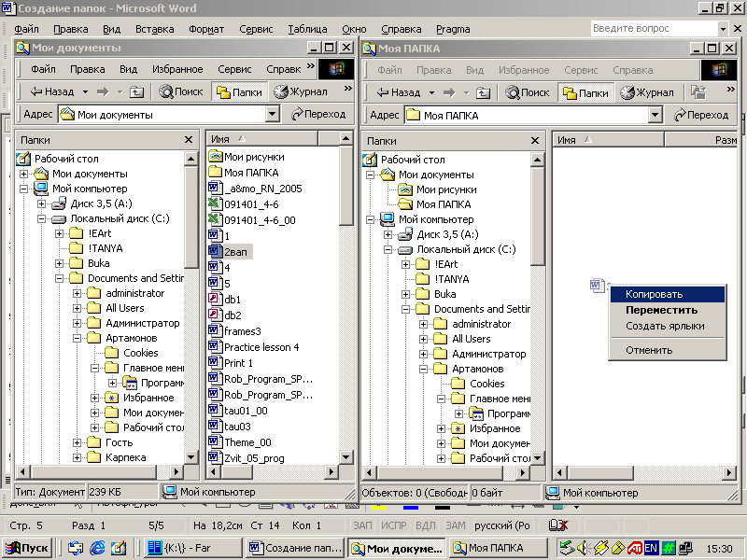Screen dimensions: 747x560
Task: Click Forward arrow in Мои документы window
Action: click(x=103, y=91)
